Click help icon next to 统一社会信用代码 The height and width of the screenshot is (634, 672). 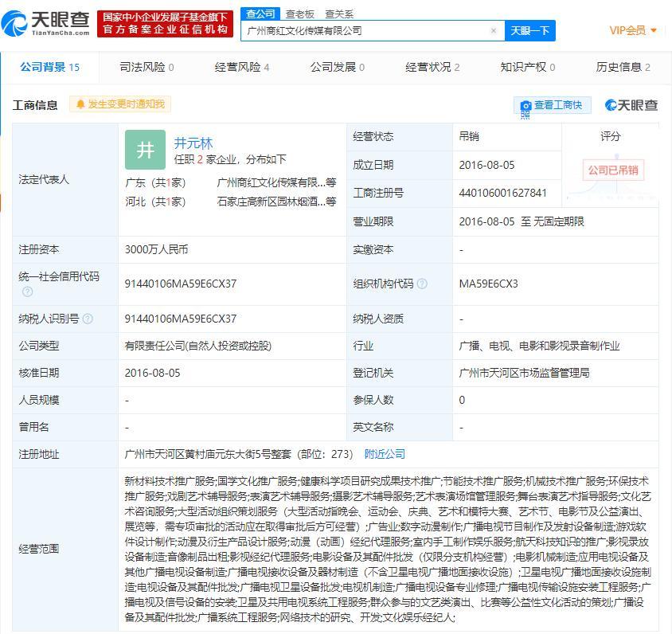28,292
